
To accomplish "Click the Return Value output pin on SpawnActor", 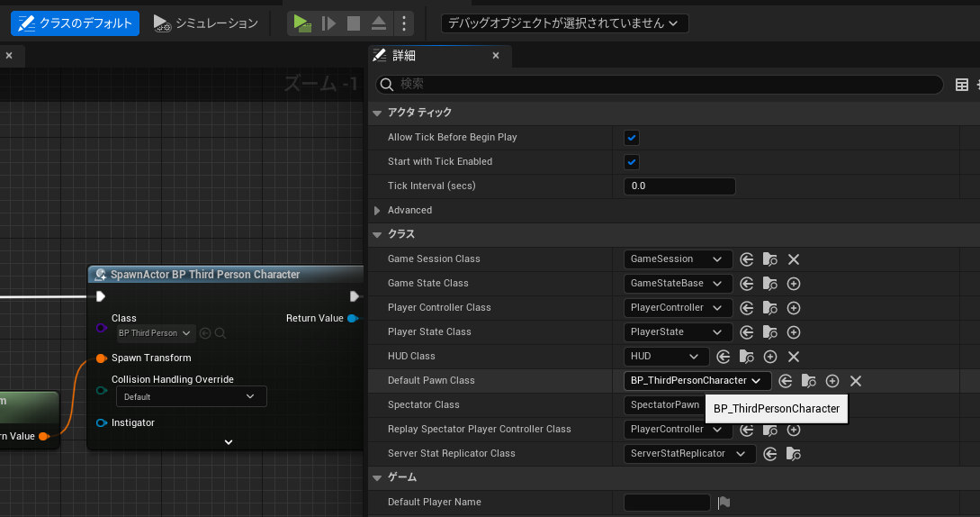I will click(x=353, y=319).
